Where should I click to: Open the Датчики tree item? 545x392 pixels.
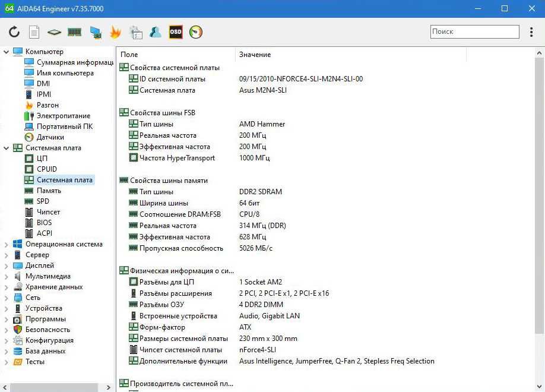pyautogui.click(x=50, y=137)
